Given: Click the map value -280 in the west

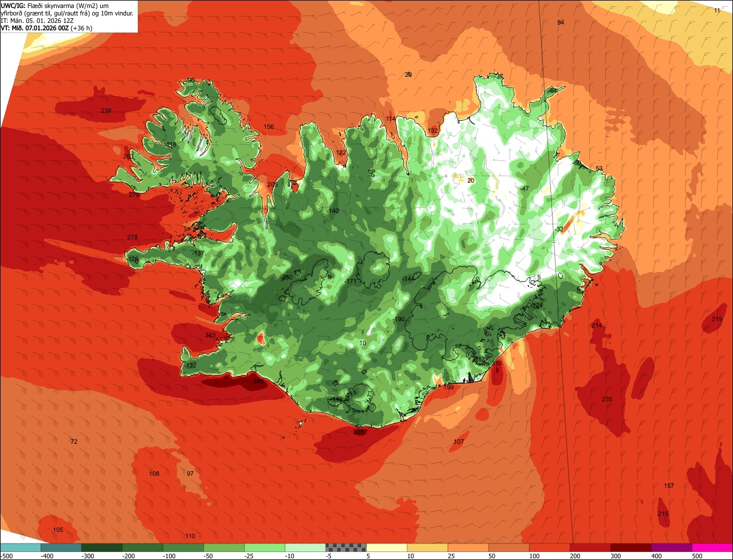Looking at the screenshot, I should click(x=286, y=278).
